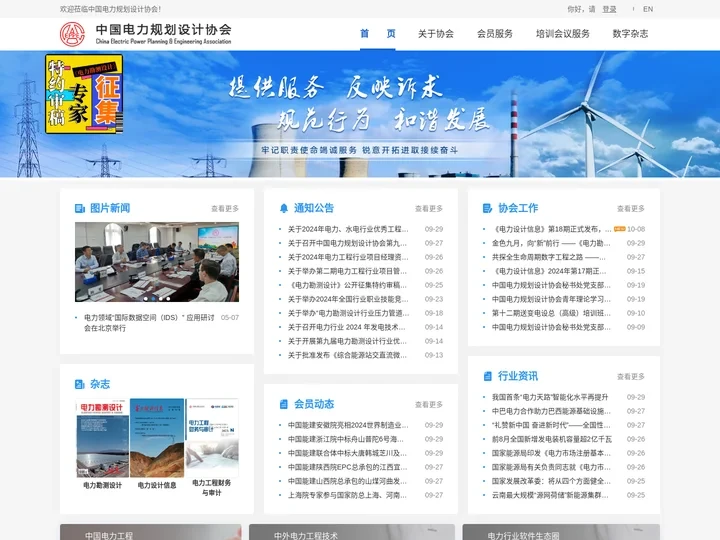Open notice 《电力勘测设计》公开征集特约审稿
Image resolution: width=720 pixels, height=540 pixels.
(x=347, y=285)
